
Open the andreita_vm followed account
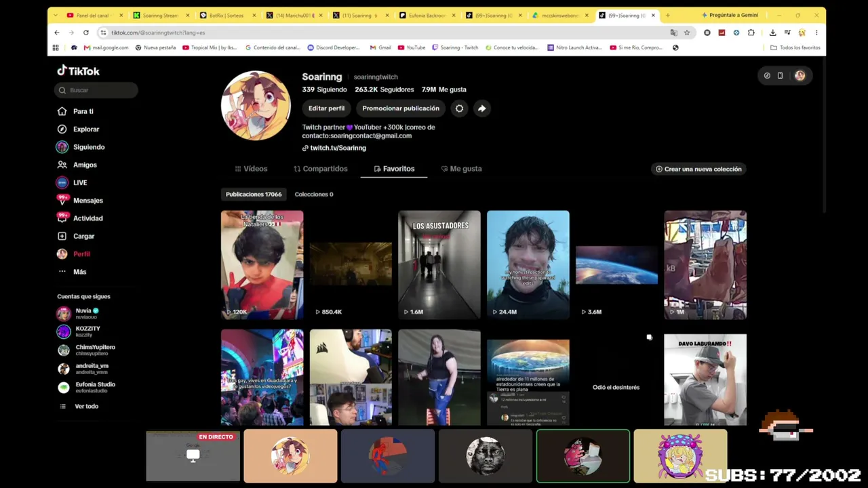[x=83, y=369]
